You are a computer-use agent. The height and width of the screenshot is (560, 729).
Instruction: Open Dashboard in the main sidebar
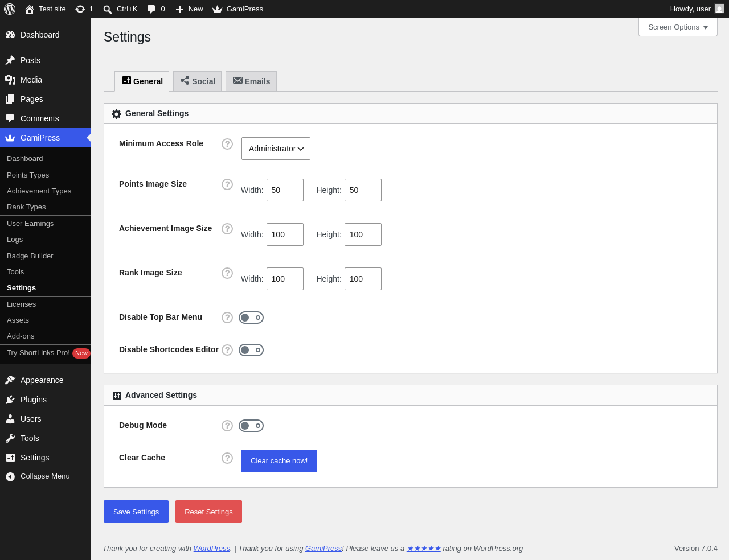(46, 35)
